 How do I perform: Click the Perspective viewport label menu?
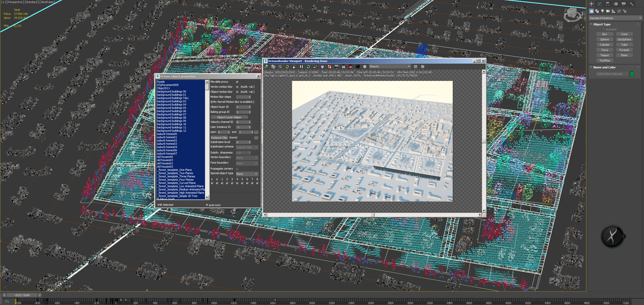(x=15, y=2)
